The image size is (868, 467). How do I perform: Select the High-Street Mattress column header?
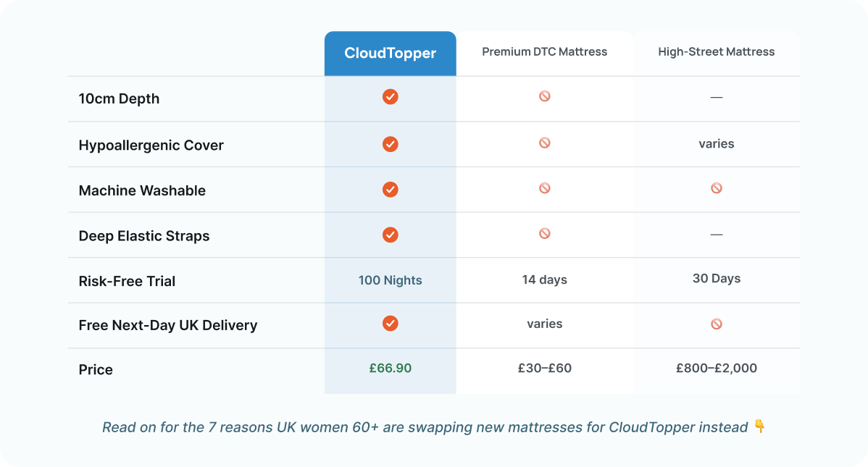717,52
